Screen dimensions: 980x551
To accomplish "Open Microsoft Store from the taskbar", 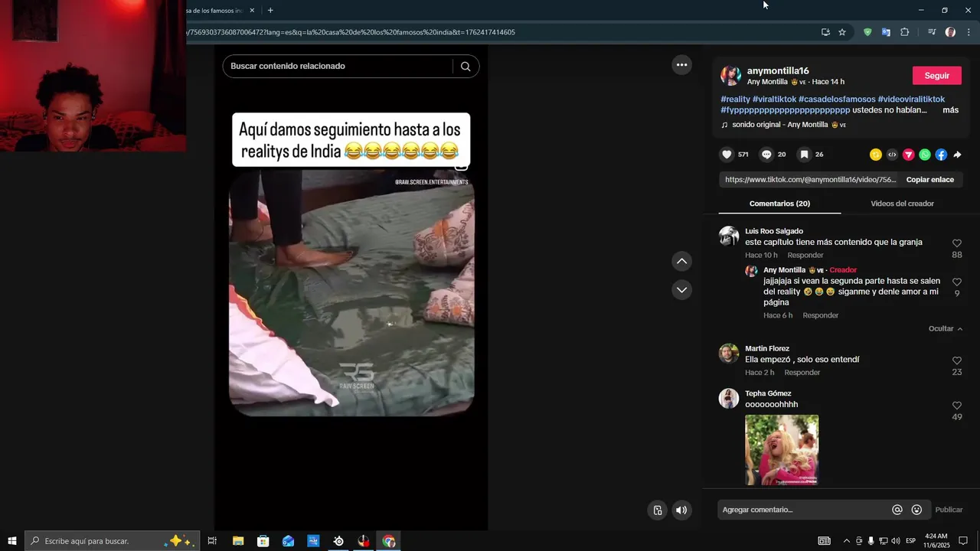I will [x=263, y=541].
